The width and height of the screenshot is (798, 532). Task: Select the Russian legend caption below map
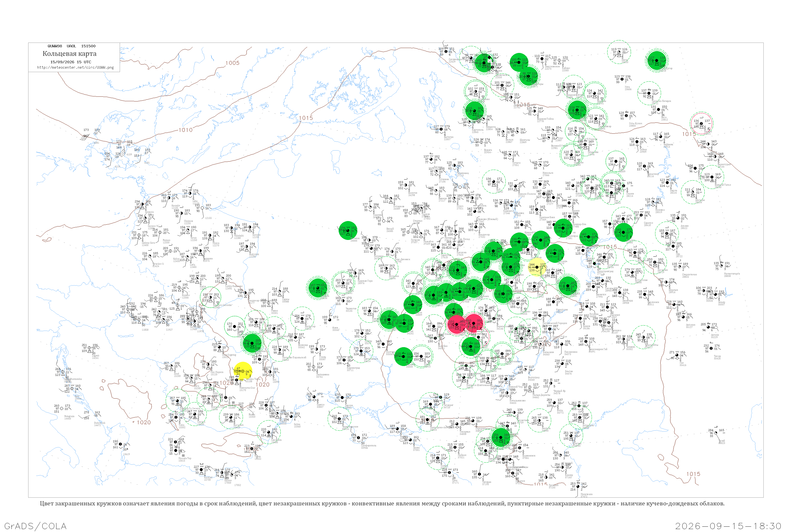coord(382,504)
